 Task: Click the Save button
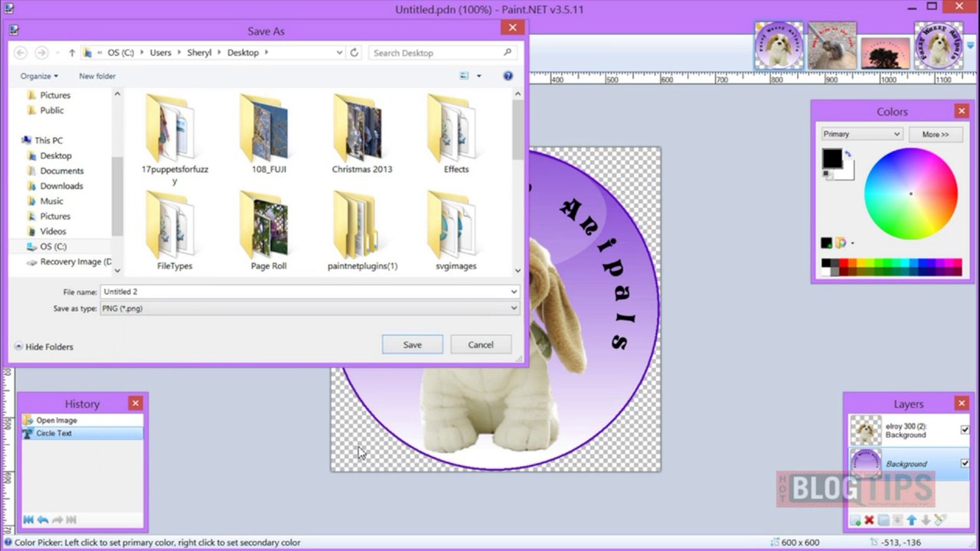(413, 344)
